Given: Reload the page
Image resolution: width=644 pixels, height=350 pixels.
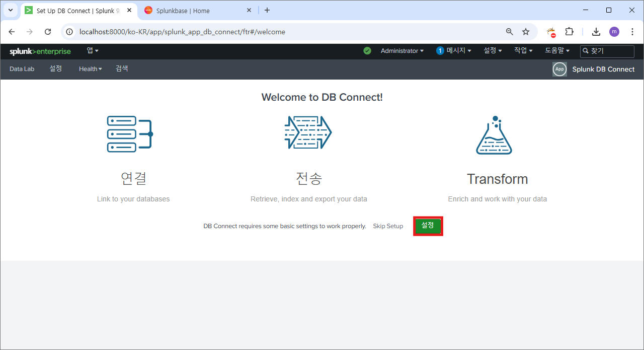Looking at the screenshot, I should point(48,32).
